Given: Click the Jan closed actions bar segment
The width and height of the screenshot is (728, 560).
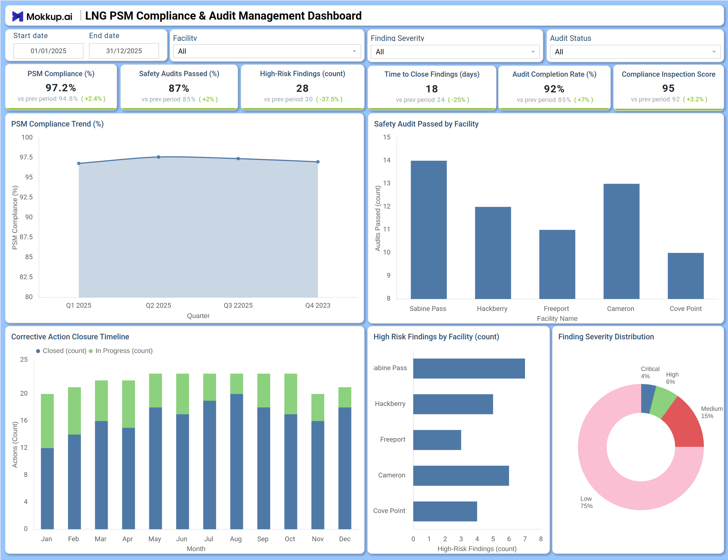Looking at the screenshot, I should [47, 488].
